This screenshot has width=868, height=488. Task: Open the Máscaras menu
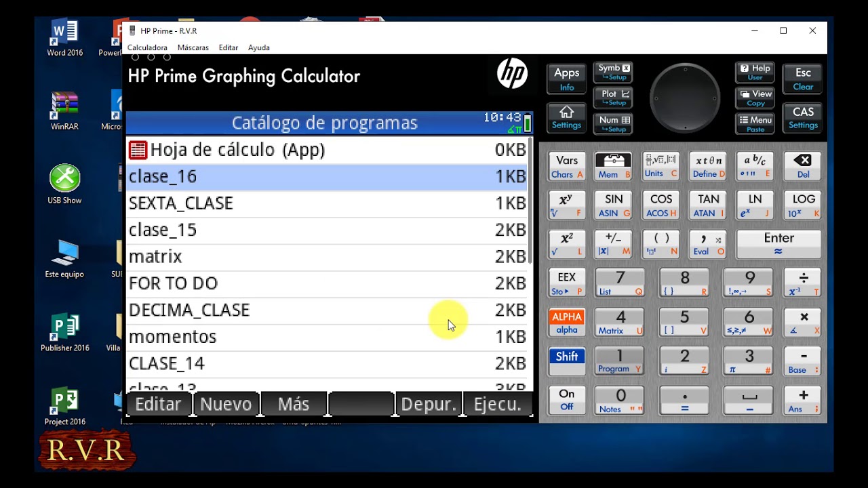(x=193, y=47)
